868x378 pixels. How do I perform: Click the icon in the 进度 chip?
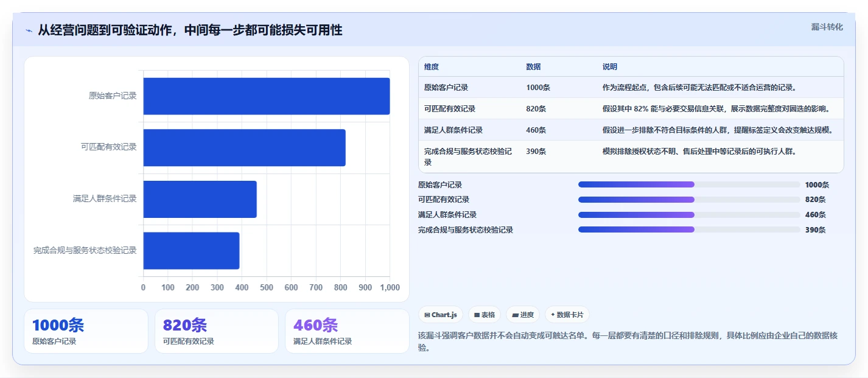tap(515, 315)
